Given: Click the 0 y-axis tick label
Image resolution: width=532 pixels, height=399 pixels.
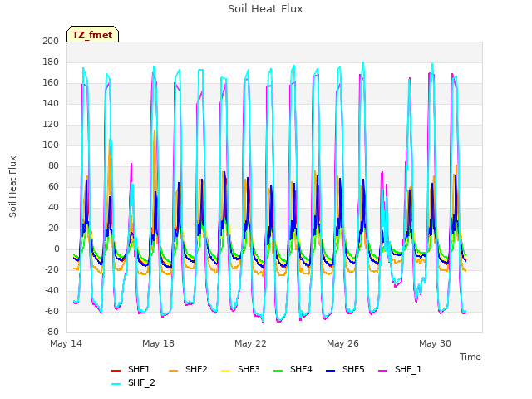Looking at the screenshot, I should (x=57, y=249).
